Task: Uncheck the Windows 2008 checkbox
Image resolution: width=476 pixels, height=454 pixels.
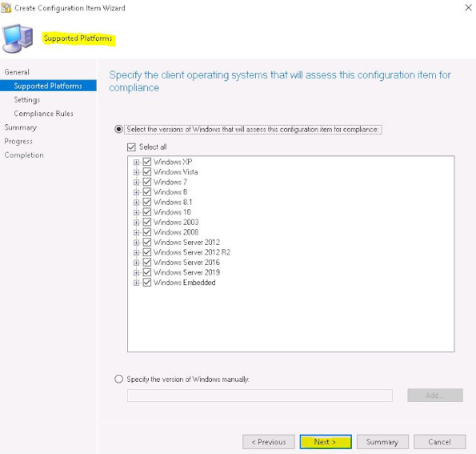Action: tap(147, 232)
